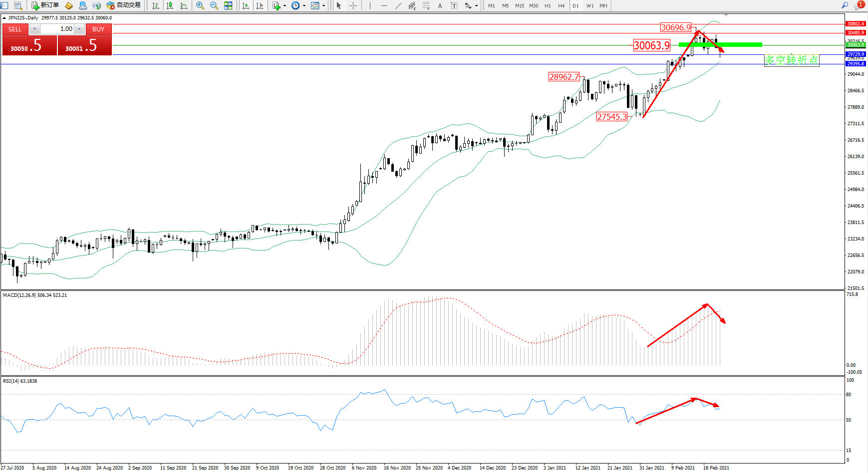Open the chart templates dropdown arrow
The image size is (868, 473).
[323, 6]
